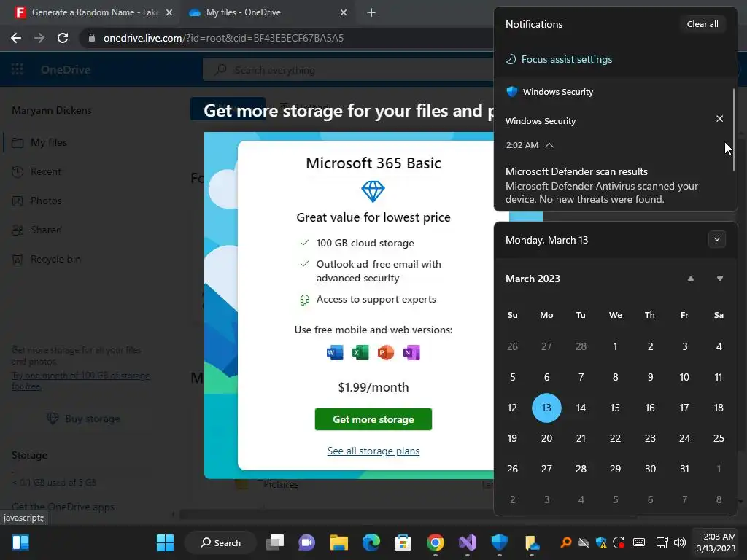The image size is (747, 560).
Task: Open Recycle bin in OneDrive sidebar
Action: pos(55,259)
